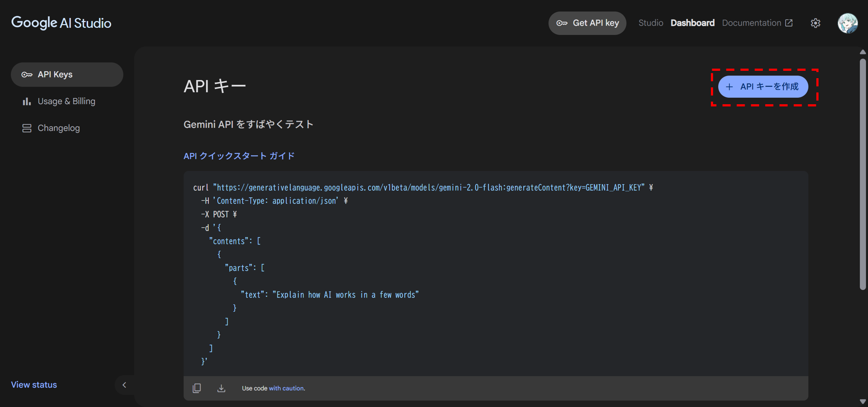868x407 pixels.
Task: Click the View status link
Action: pyautogui.click(x=34, y=385)
